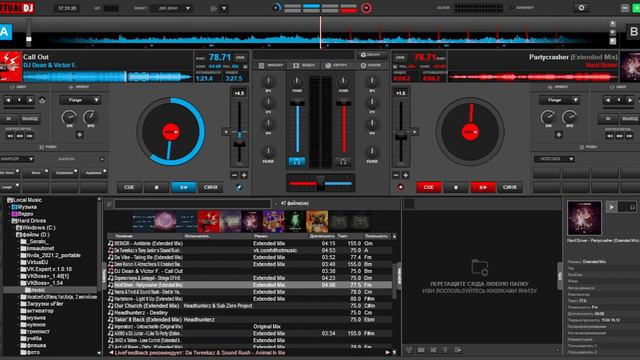640x360 pixels.
Task: Click the red circle icon beside deck B CUE
Action: pos(400,187)
